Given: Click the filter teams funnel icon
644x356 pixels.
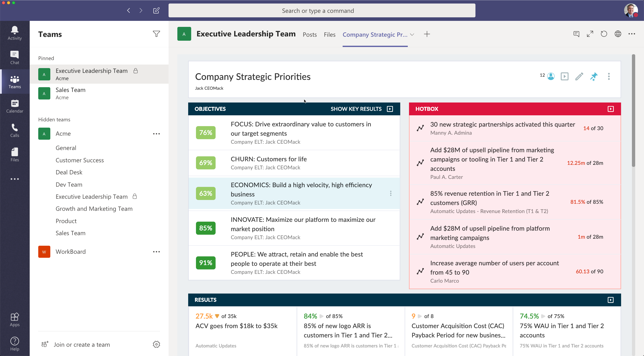Looking at the screenshot, I should 156,34.
